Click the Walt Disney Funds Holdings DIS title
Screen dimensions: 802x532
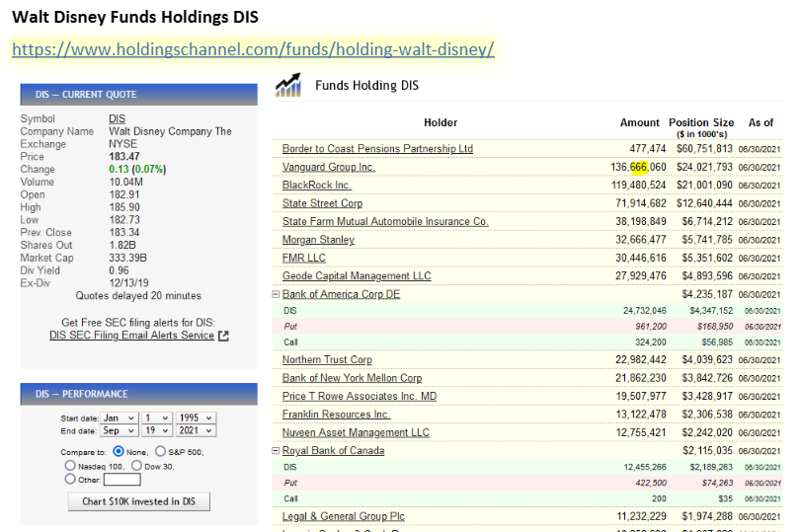(x=135, y=17)
